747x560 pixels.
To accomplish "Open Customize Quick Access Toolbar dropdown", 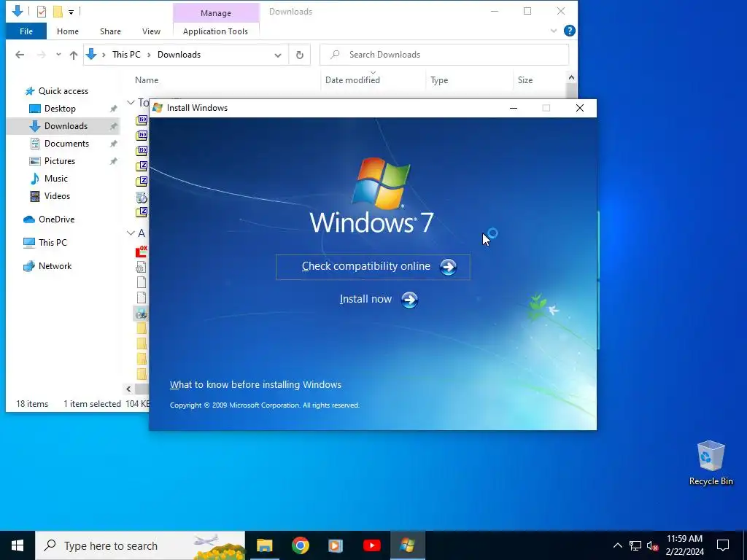I will [x=71, y=12].
